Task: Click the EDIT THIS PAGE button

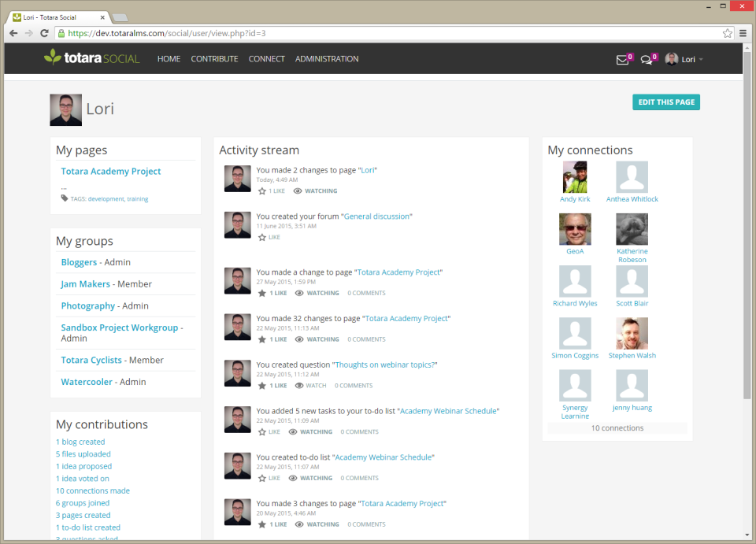Action: (x=666, y=102)
